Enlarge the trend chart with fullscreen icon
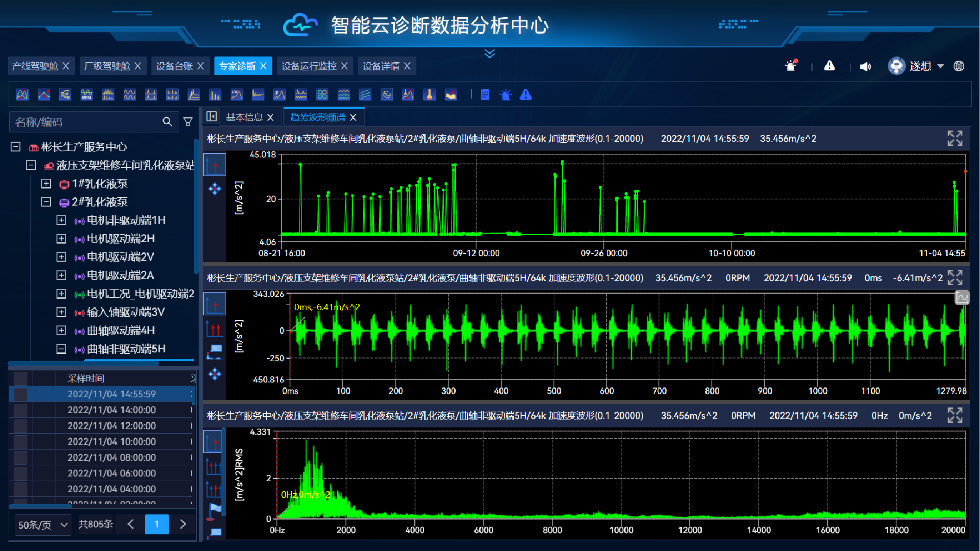 (x=955, y=138)
